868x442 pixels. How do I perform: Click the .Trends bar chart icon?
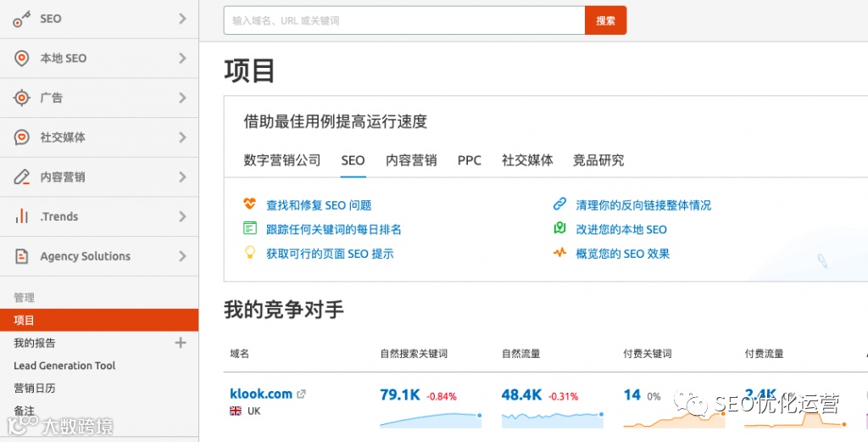point(22,217)
